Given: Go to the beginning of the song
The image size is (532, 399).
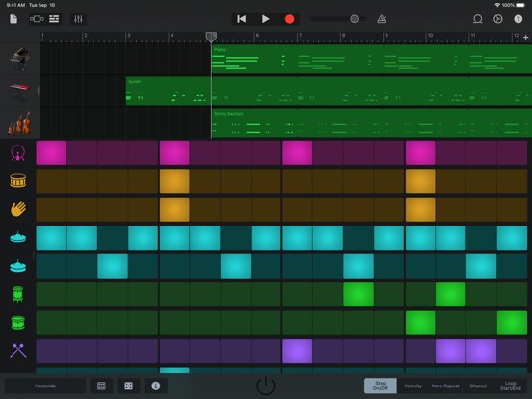Looking at the screenshot, I should click(x=242, y=19).
